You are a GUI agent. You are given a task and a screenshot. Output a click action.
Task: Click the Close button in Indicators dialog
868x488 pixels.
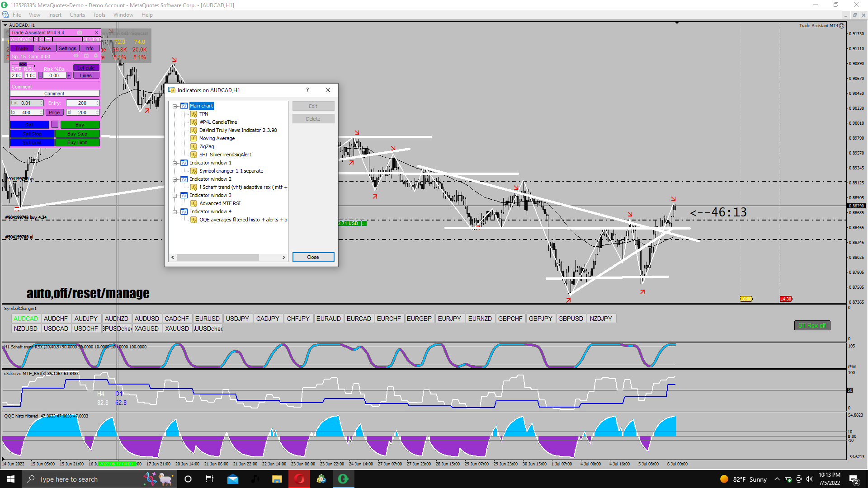(313, 257)
